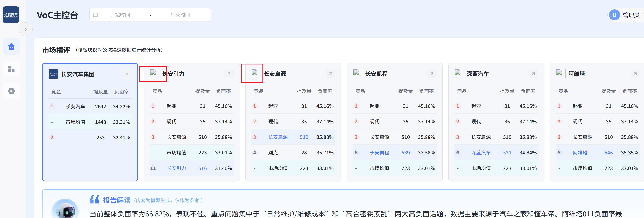Click the 长安引力 card title
The width and height of the screenshot is (644, 218).
click(173, 74)
